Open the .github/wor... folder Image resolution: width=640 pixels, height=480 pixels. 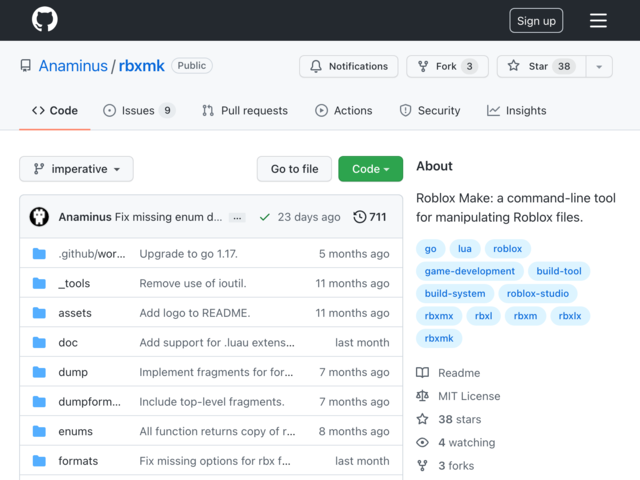pyautogui.click(x=92, y=254)
